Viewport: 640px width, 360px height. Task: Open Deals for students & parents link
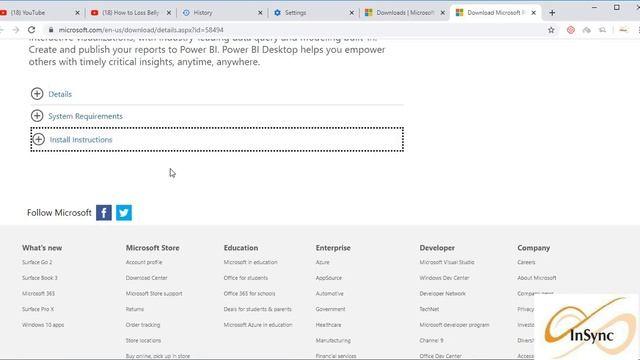coord(258,309)
